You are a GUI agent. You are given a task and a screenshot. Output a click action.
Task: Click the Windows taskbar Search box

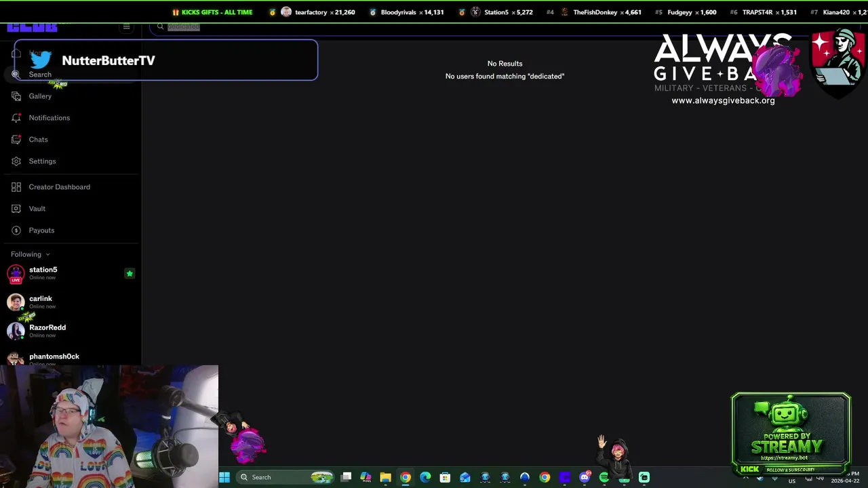285,477
